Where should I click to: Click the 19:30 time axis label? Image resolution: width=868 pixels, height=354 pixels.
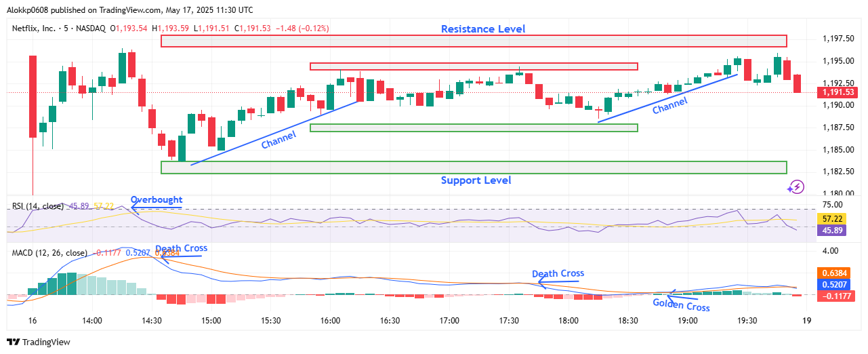pyautogui.click(x=747, y=321)
